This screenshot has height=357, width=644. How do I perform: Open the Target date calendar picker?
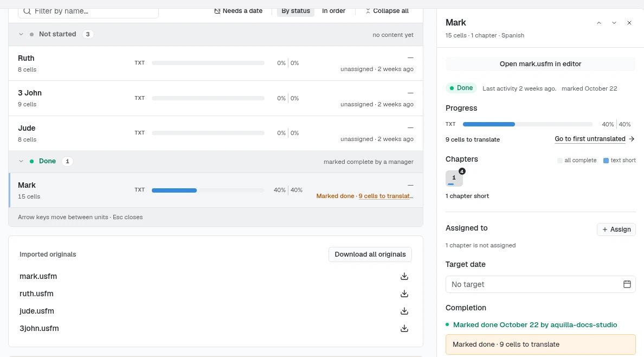(x=627, y=284)
